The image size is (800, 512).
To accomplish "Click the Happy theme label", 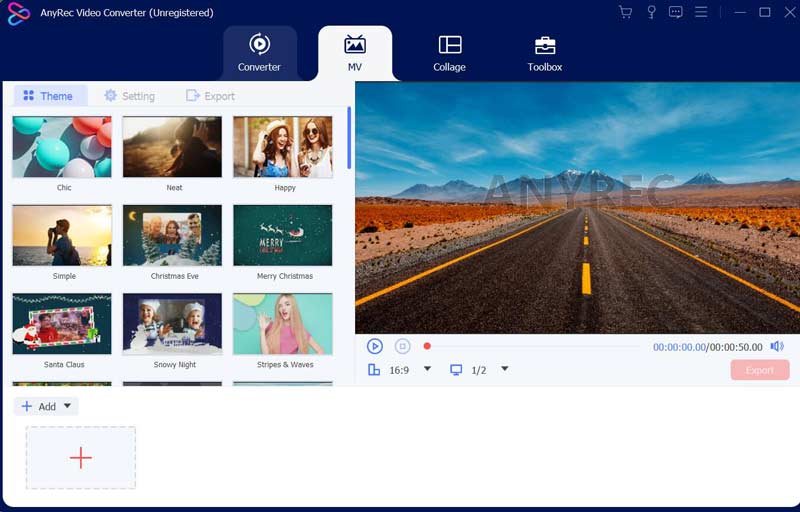I will click(x=285, y=188).
